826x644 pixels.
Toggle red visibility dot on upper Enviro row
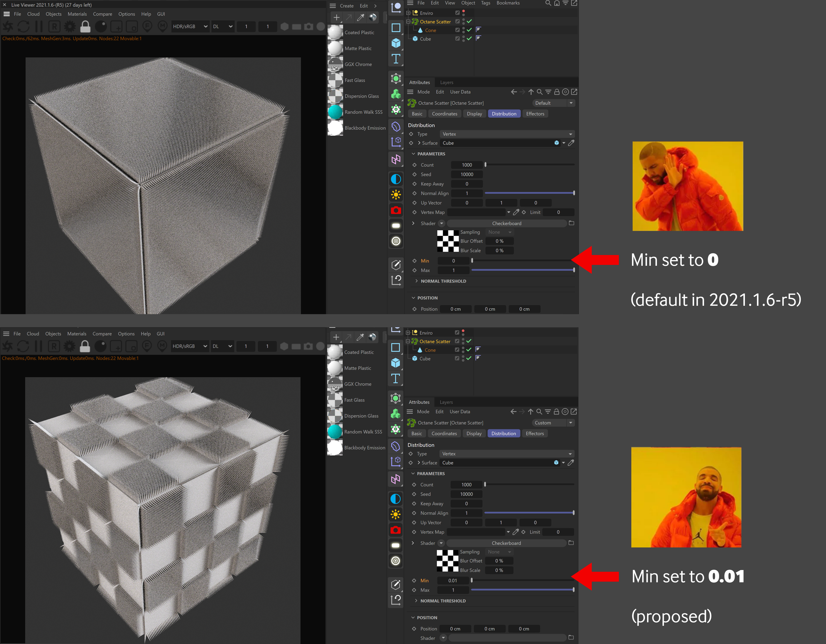[x=464, y=11]
